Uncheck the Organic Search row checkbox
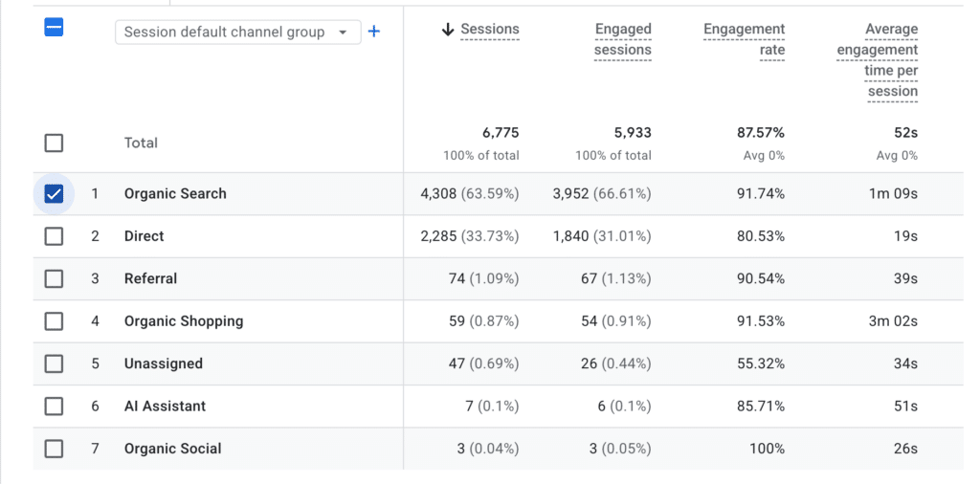980x484 pixels. pyautogui.click(x=54, y=194)
